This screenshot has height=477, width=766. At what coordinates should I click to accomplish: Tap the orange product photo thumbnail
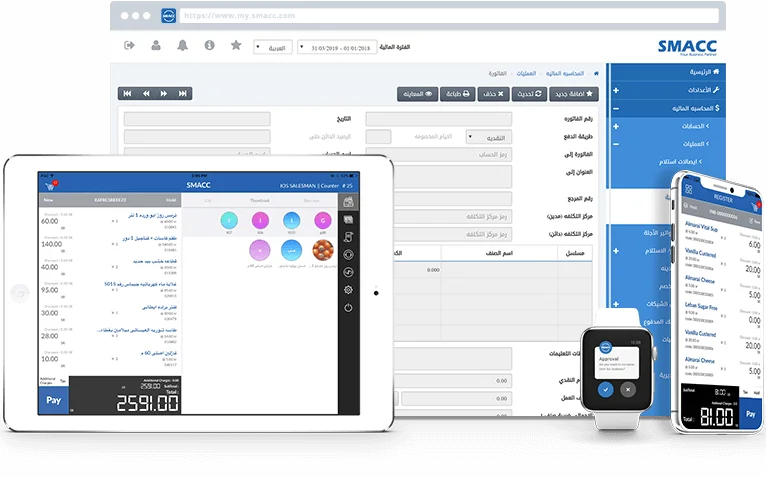[323, 250]
